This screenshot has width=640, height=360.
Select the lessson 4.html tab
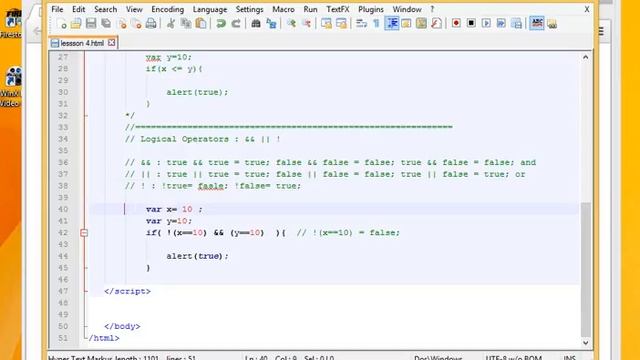[x=82, y=43]
